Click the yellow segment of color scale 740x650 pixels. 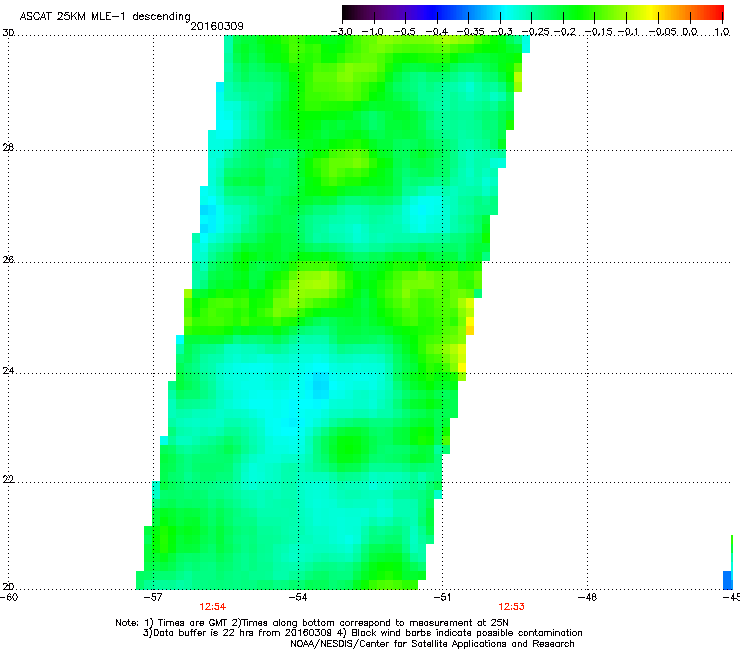653,12
